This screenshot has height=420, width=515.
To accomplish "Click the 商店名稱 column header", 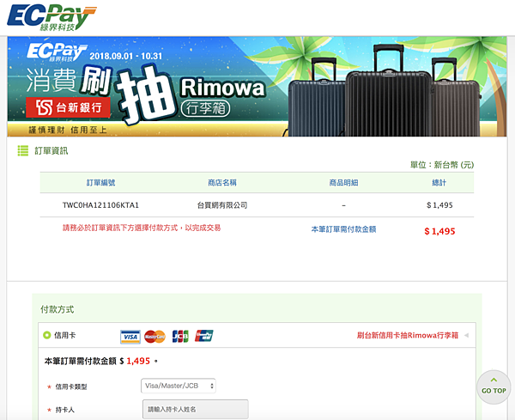I will [222, 183].
